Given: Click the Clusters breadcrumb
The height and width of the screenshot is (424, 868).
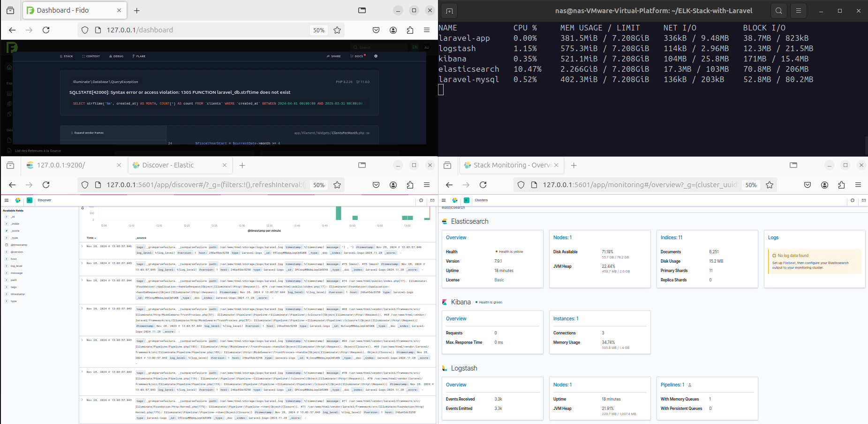Looking at the screenshot, I should 481,200.
